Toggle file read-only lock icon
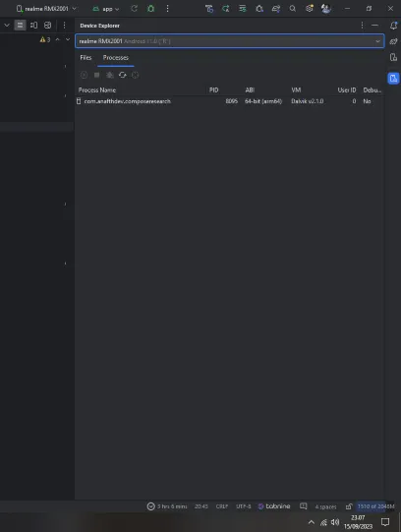The height and width of the screenshot is (532, 401). (x=349, y=506)
